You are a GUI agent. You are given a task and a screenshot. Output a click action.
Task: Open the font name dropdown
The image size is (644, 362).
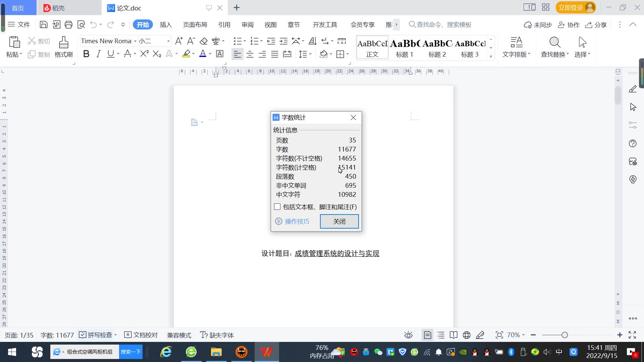135,41
